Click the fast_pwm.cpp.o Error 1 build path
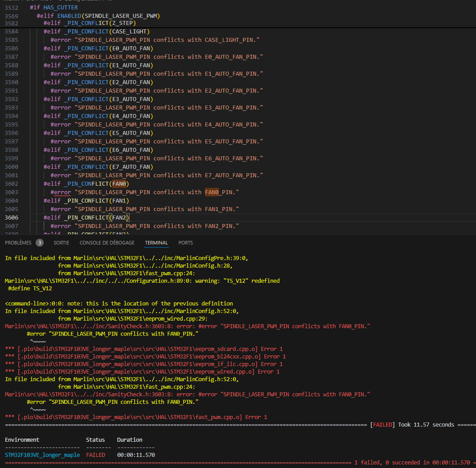The image size is (476, 468). click(x=130, y=417)
